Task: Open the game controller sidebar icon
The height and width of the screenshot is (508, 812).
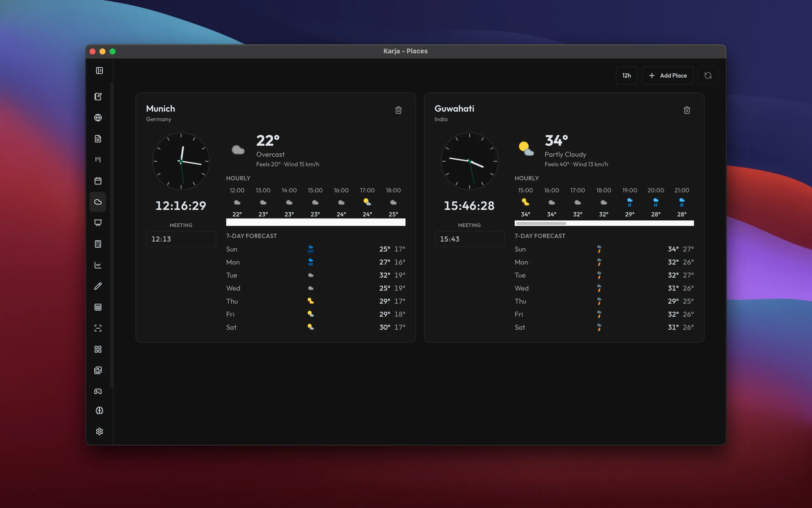Action: [x=98, y=391]
